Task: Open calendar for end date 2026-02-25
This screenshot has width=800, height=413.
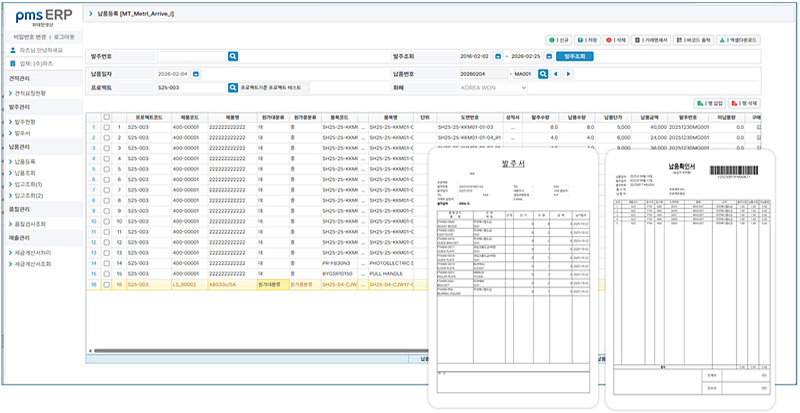Action: click(549, 57)
